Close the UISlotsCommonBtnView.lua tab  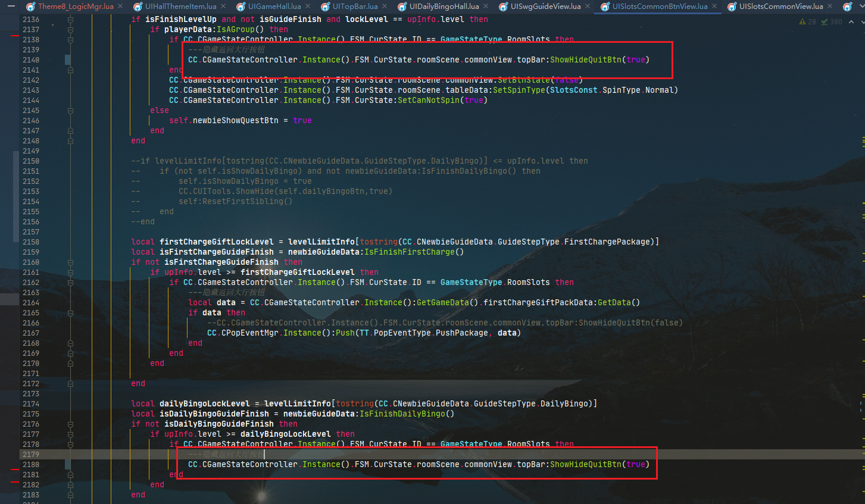714,7
